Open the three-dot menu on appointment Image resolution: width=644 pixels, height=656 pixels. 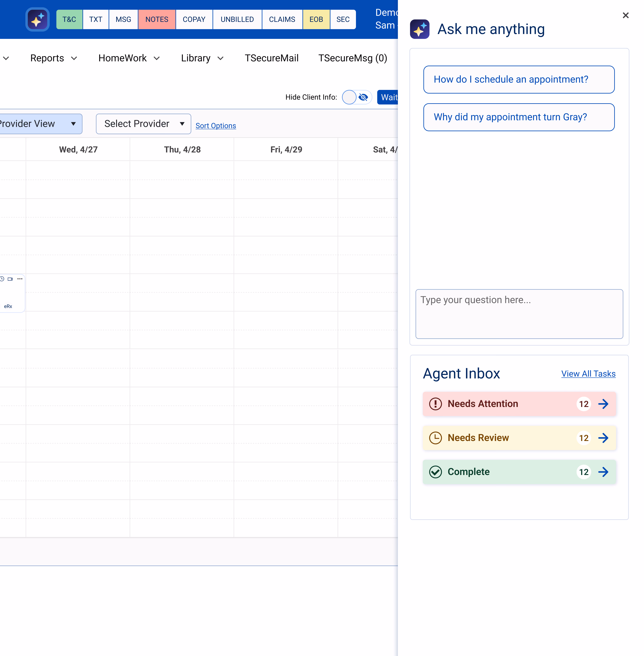pyautogui.click(x=20, y=279)
